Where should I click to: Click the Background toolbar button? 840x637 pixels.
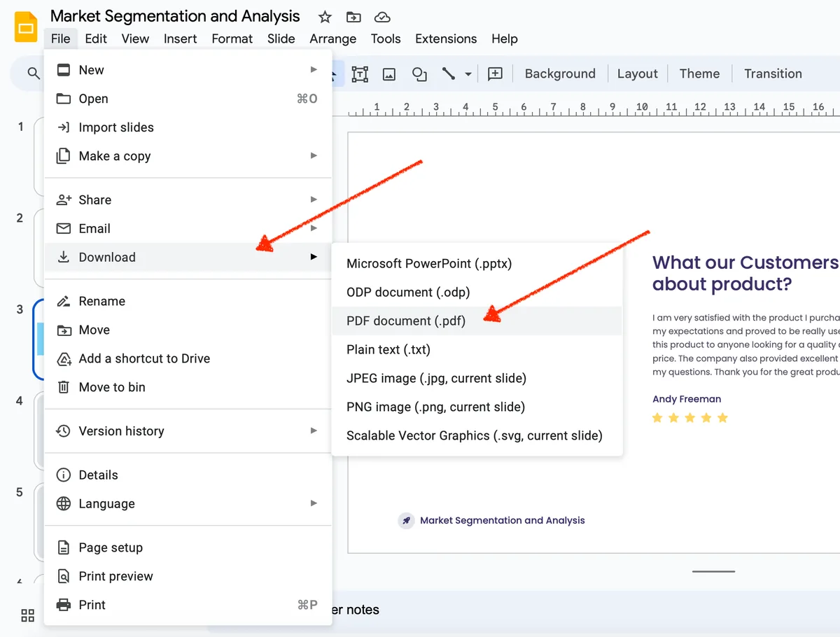tap(560, 73)
